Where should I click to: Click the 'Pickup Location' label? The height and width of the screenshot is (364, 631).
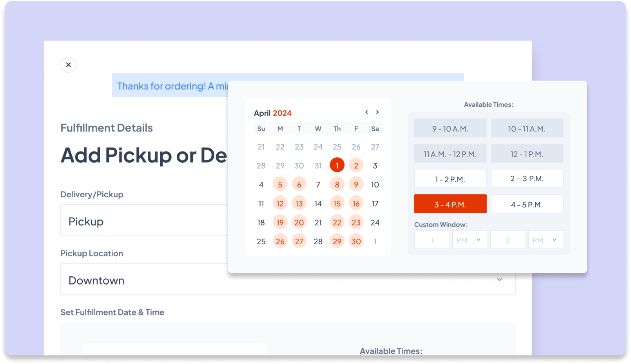point(92,253)
